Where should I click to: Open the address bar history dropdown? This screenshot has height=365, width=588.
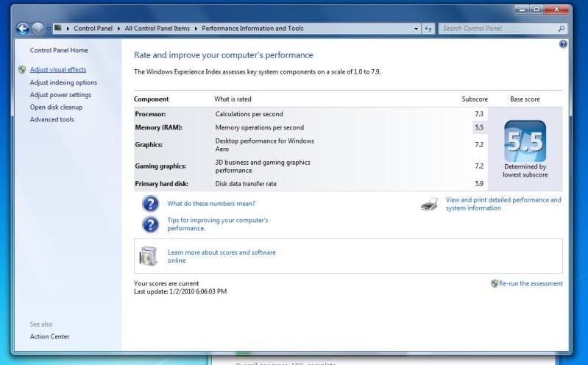417,29
